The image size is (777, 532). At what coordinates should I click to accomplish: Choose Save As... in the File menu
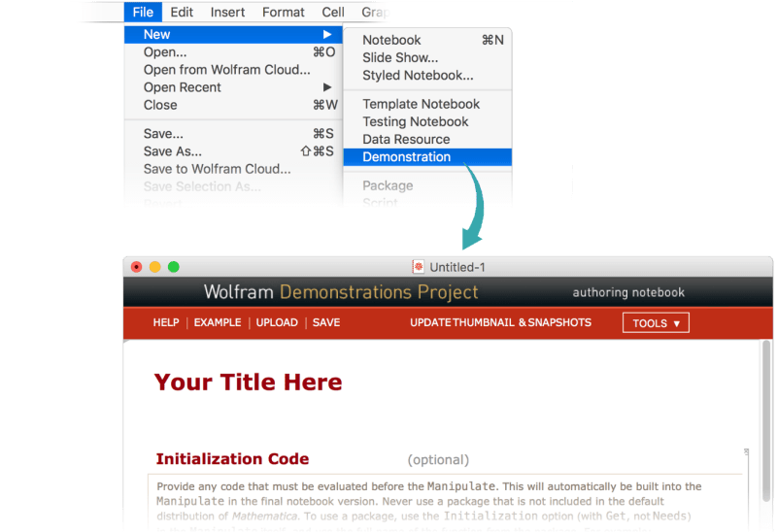click(233, 151)
